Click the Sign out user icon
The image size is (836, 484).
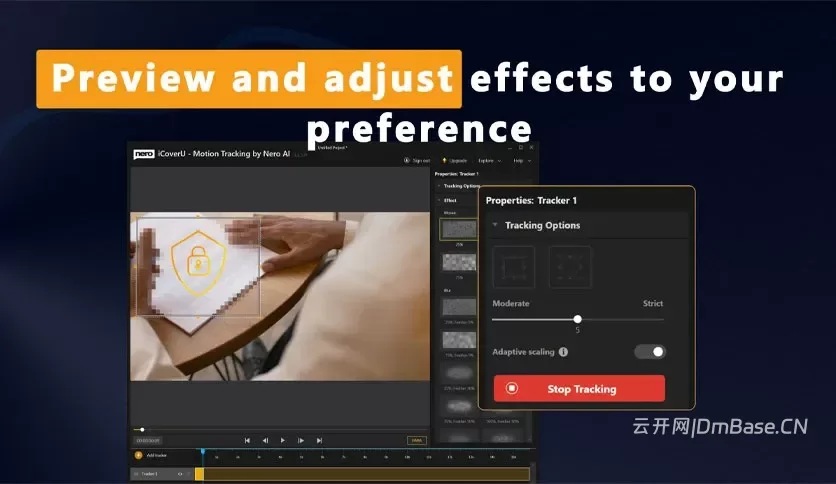(x=407, y=160)
